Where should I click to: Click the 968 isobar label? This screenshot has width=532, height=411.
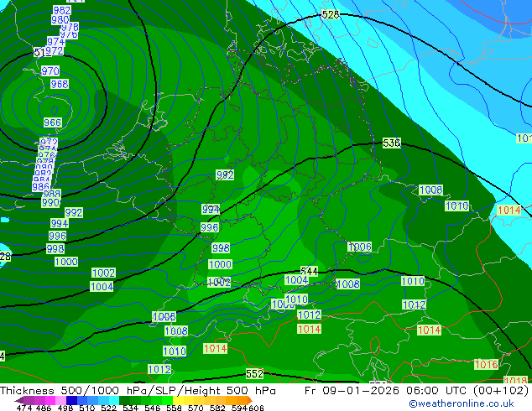60,84
